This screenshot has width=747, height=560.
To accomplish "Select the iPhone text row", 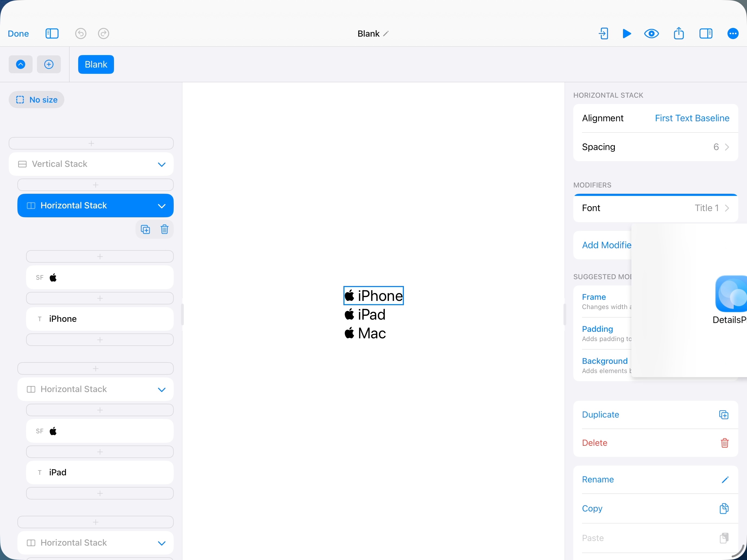I will (100, 319).
